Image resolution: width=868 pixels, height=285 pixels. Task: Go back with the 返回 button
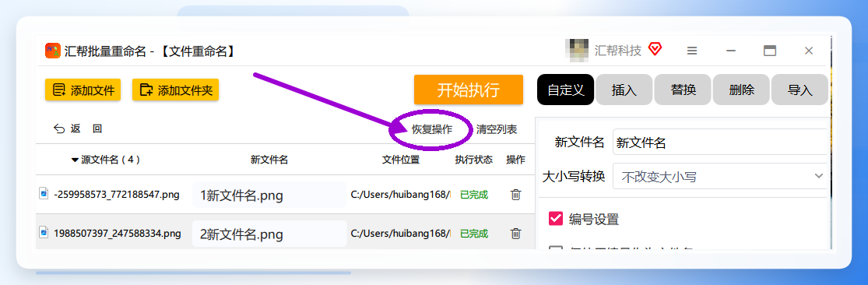click(78, 129)
